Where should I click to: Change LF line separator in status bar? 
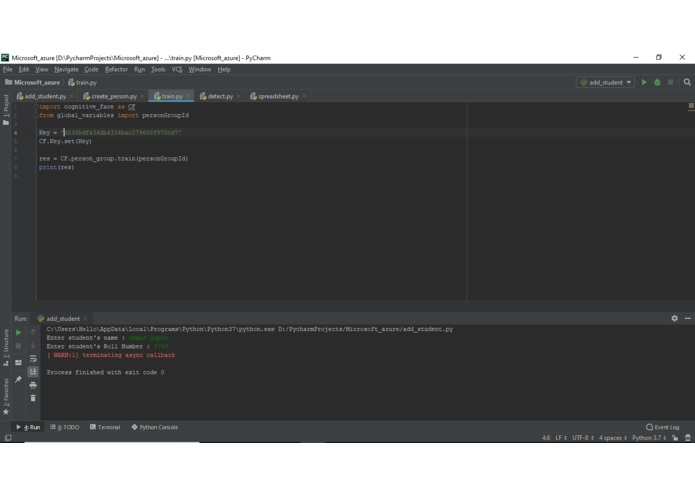561,438
